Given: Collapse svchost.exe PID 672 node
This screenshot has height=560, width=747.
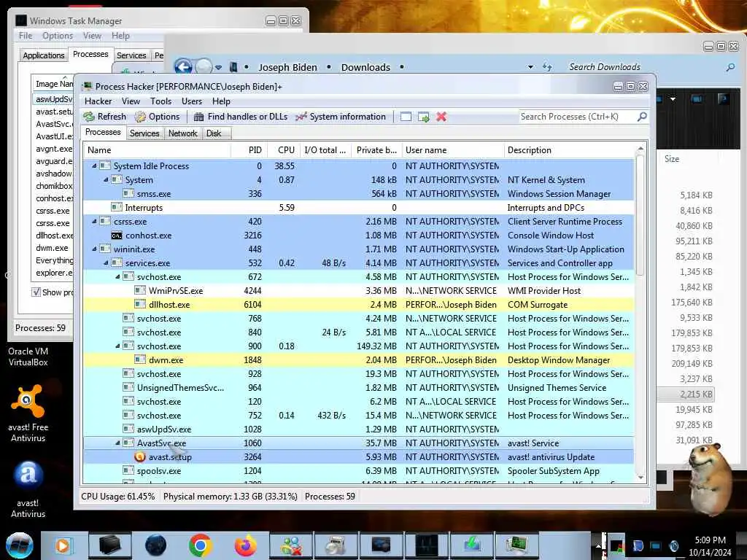Looking at the screenshot, I should pyautogui.click(x=117, y=276).
